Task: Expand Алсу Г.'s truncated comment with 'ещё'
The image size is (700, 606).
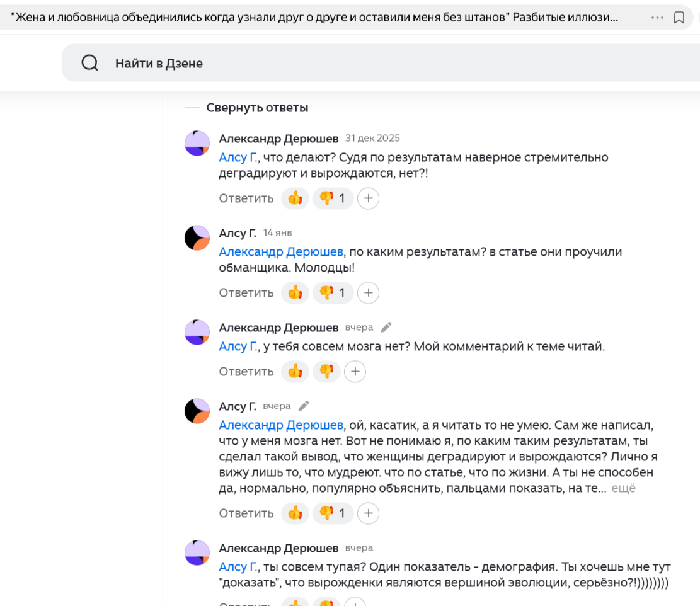Action: coord(623,488)
